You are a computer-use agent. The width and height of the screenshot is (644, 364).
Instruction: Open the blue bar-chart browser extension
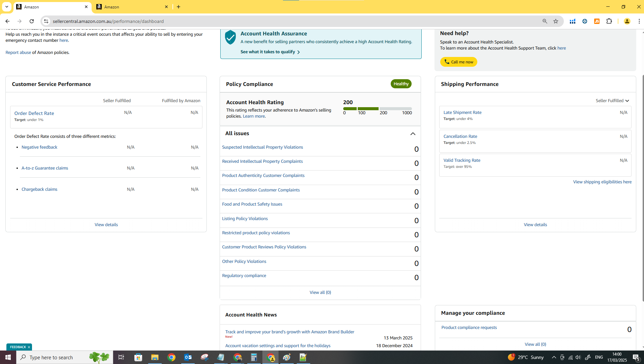572,21
